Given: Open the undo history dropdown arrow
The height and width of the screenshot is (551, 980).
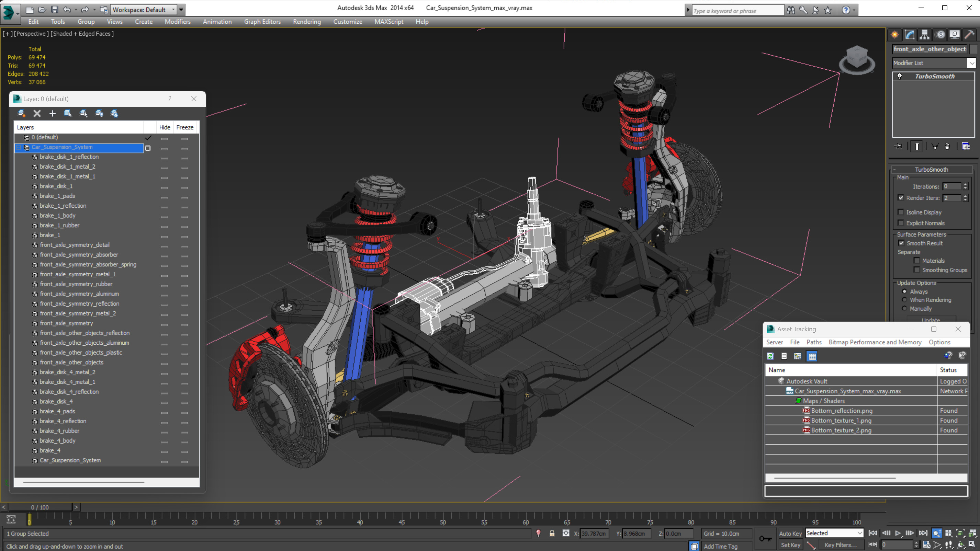Looking at the screenshot, I should pyautogui.click(x=76, y=10).
